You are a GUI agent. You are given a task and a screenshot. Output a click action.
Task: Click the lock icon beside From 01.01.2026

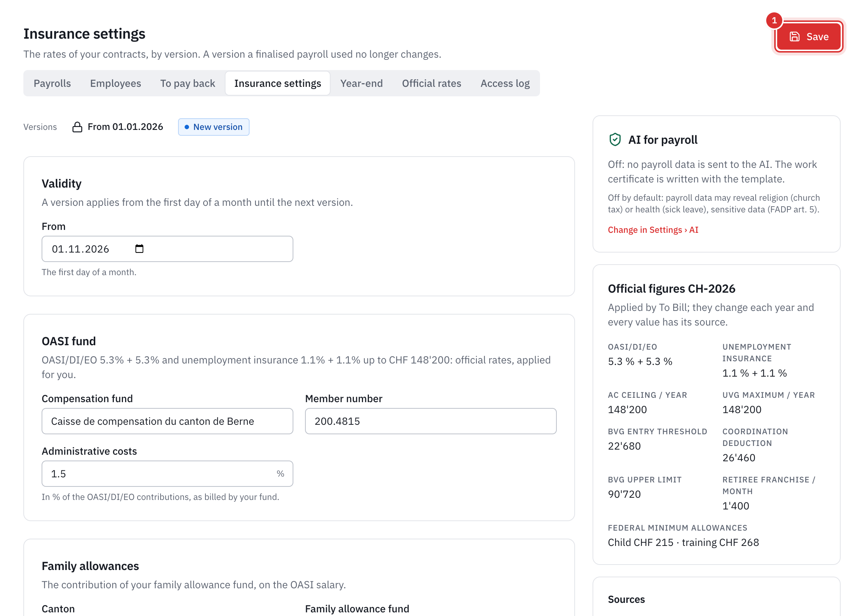point(77,127)
